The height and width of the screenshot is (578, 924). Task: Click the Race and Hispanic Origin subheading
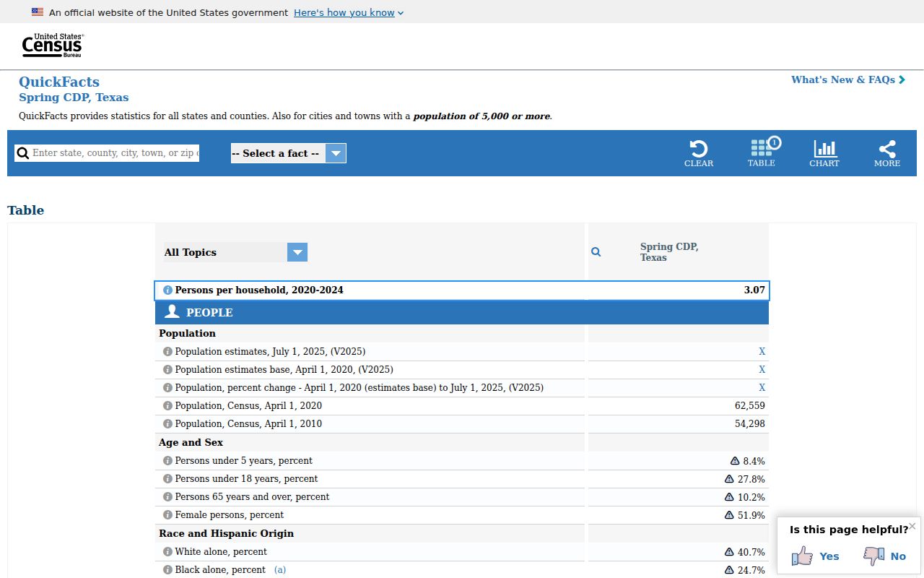pyautogui.click(x=226, y=533)
